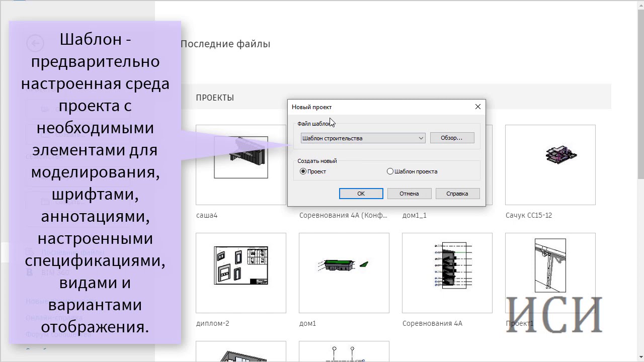Open Справка from the dialog

tap(457, 194)
